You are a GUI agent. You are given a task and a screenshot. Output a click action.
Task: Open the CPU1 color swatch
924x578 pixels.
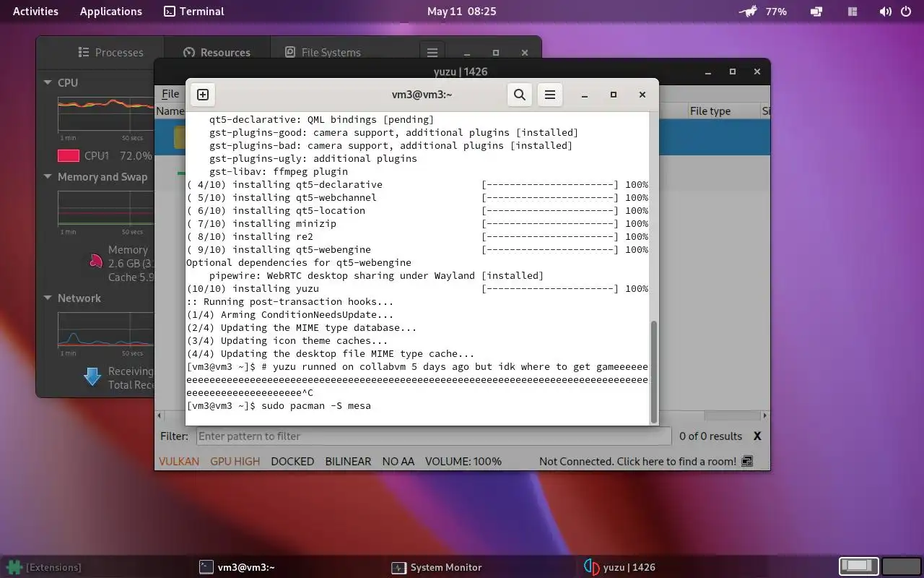69,155
